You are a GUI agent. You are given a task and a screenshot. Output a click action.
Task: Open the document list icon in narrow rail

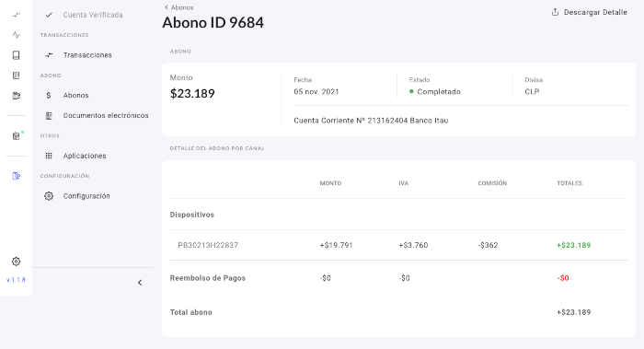(x=16, y=76)
